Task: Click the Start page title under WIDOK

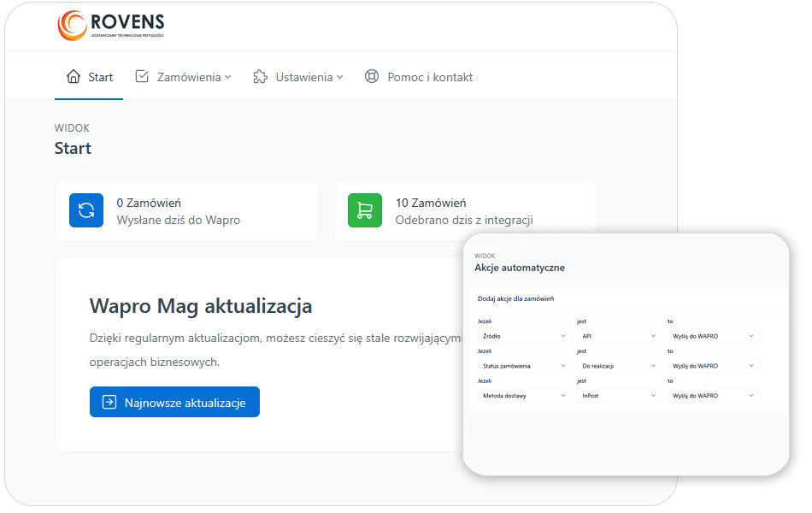Action: click(73, 148)
